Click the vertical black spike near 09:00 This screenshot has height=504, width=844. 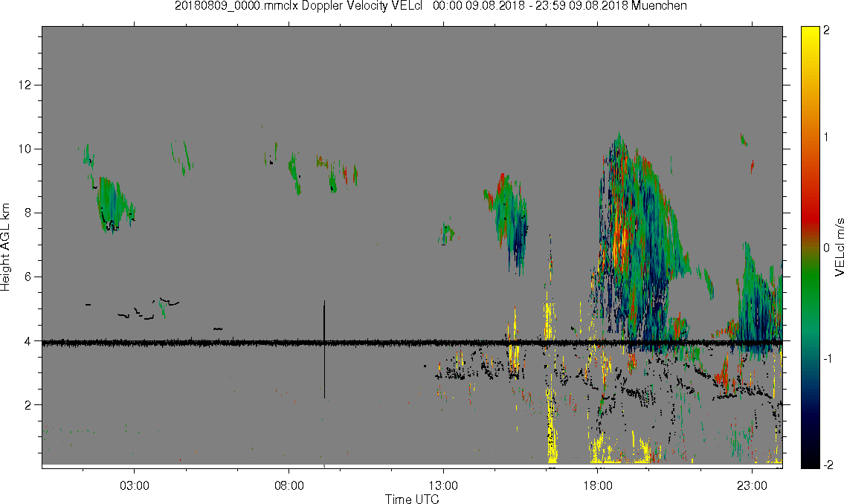[x=324, y=349]
